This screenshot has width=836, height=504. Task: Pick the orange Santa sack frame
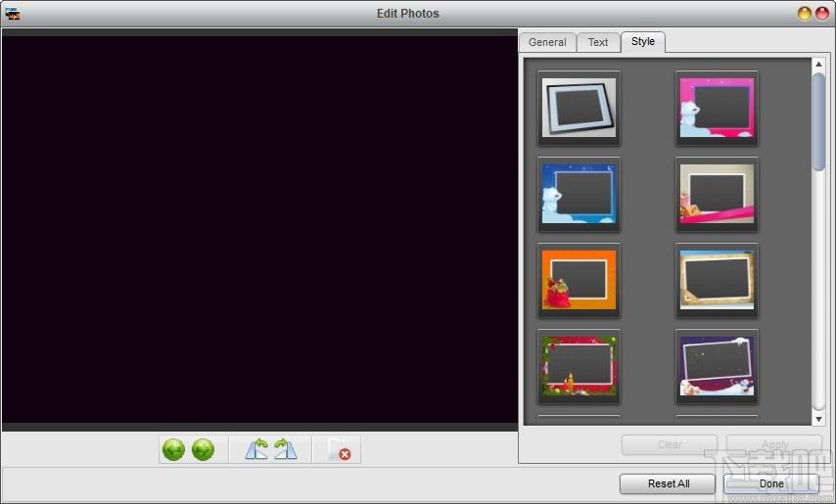(x=579, y=280)
